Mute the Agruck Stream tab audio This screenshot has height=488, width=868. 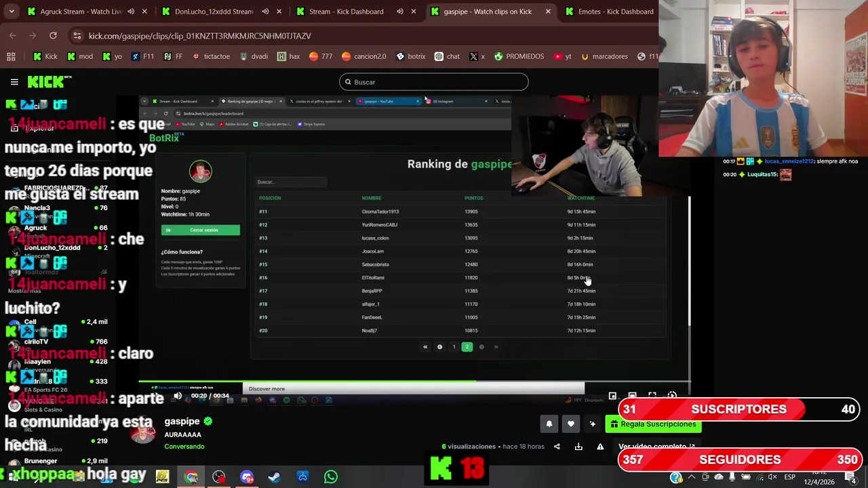(131, 12)
